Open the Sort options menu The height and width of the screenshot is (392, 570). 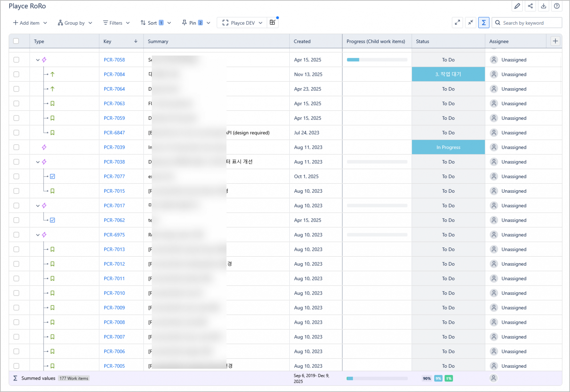155,23
